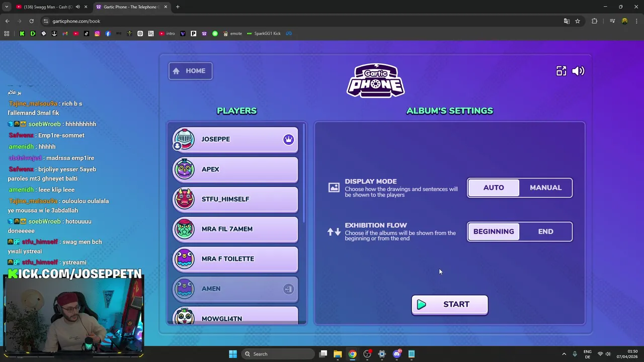Mute the YouTube tab via its speaker icon
Viewport: 644px width, 362px height.
pyautogui.click(x=77, y=7)
